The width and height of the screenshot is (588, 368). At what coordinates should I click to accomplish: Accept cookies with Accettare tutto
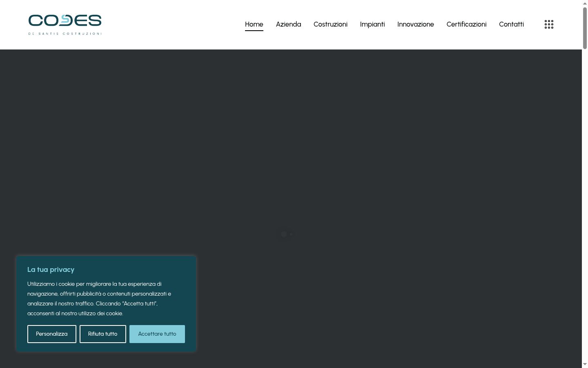[x=157, y=334]
